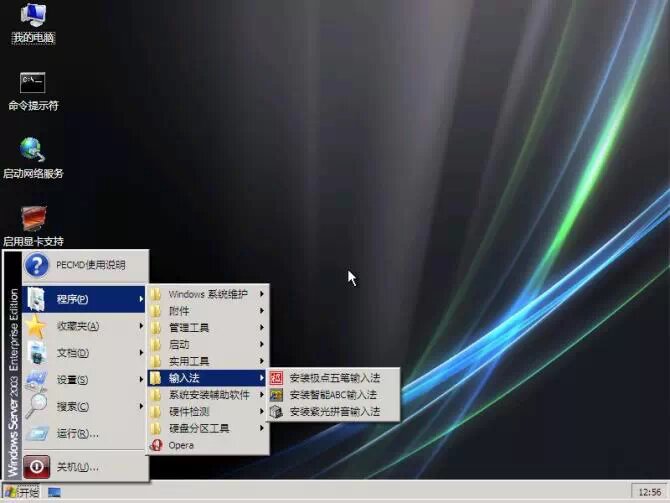The image size is (670, 503).
Task: Open the 搜索(C) start menu entry
Action: (x=84, y=406)
